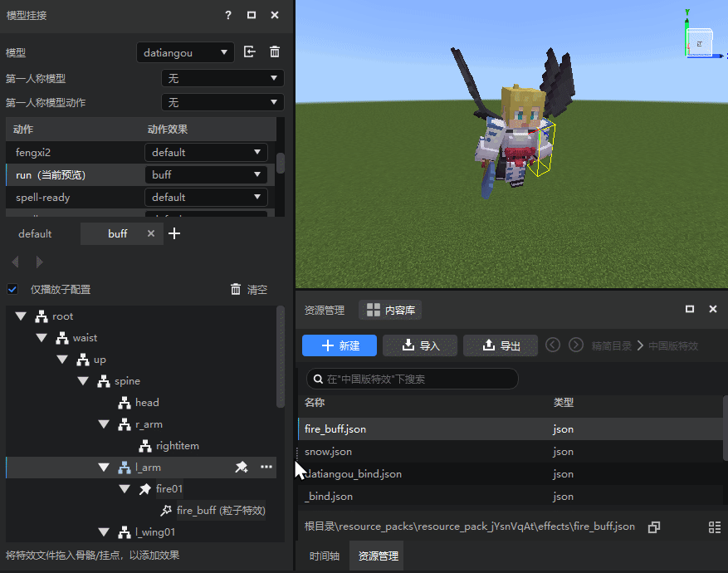
Task: Open the spell-ready action effect dropdown
Action: (x=206, y=198)
